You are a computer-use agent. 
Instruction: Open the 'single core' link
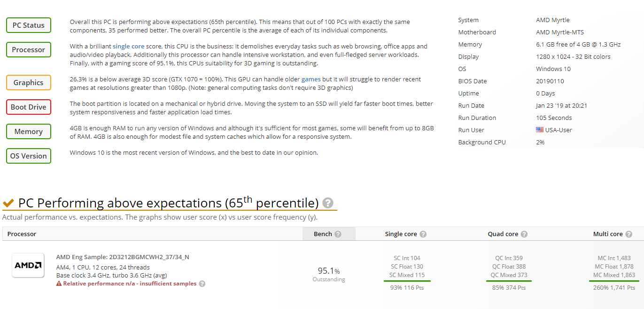pyautogui.click(x=128, y=47)
